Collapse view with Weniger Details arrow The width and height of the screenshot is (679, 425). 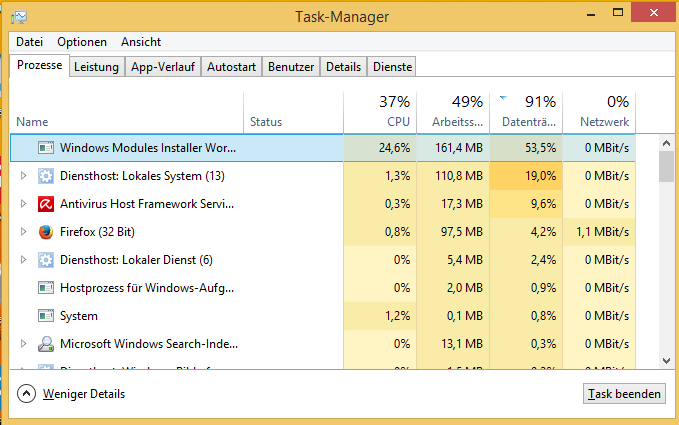[26, 394]
